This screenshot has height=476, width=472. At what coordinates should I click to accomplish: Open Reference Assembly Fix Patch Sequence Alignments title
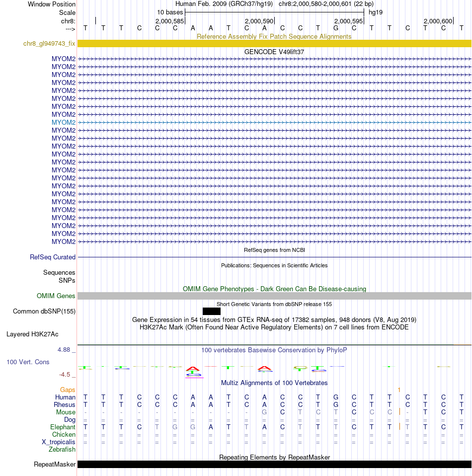click(x=274, y=36)
